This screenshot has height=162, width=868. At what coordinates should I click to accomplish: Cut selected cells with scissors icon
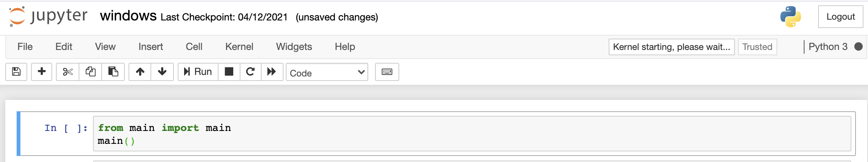click(x=68, y=72)
